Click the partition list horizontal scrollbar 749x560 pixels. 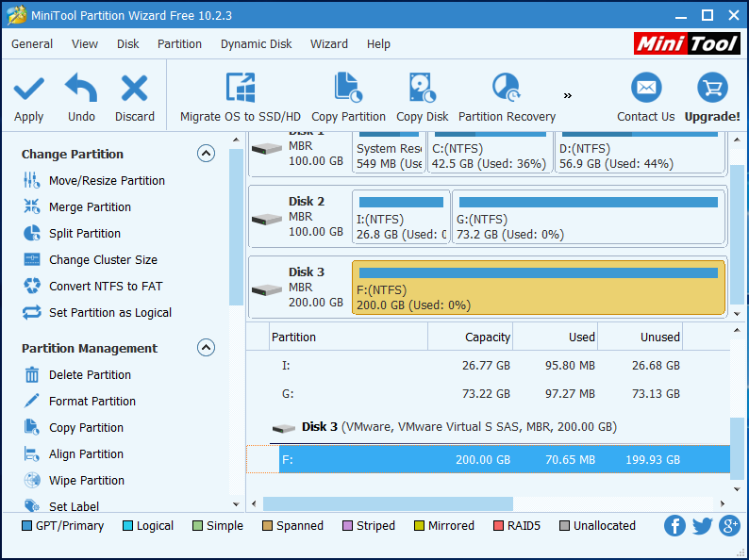click(388, 503)
